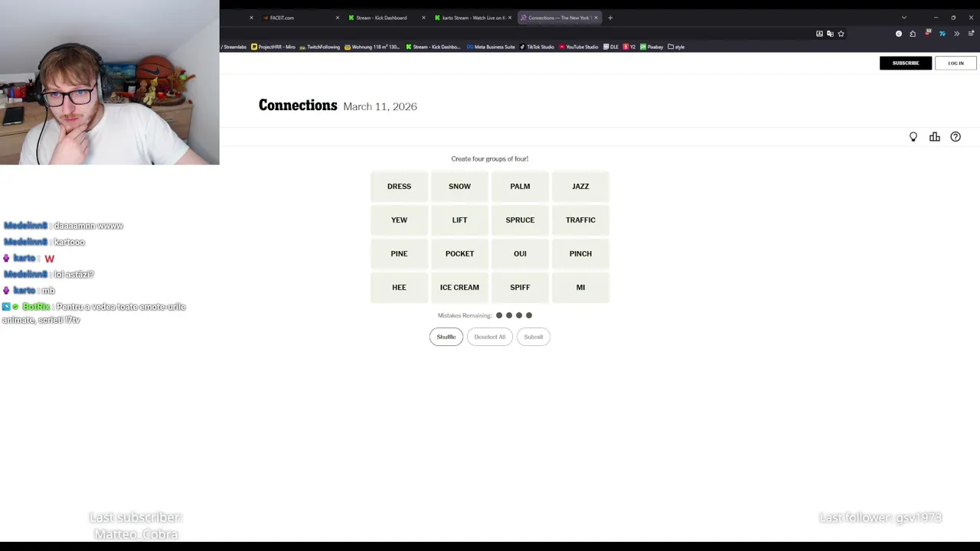Select the YEW tile
The image size is (980, 551).
tap(399, 220)
